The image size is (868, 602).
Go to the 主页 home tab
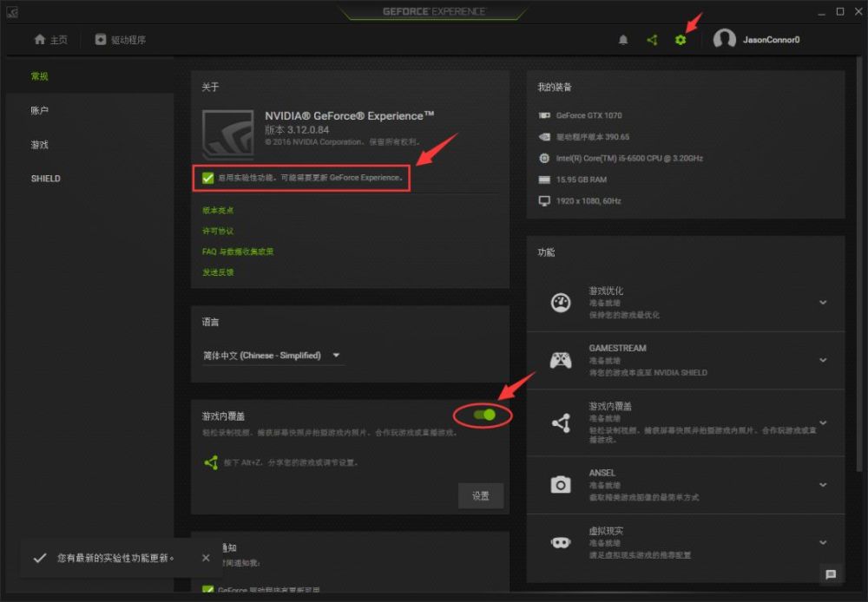(51, 40)
